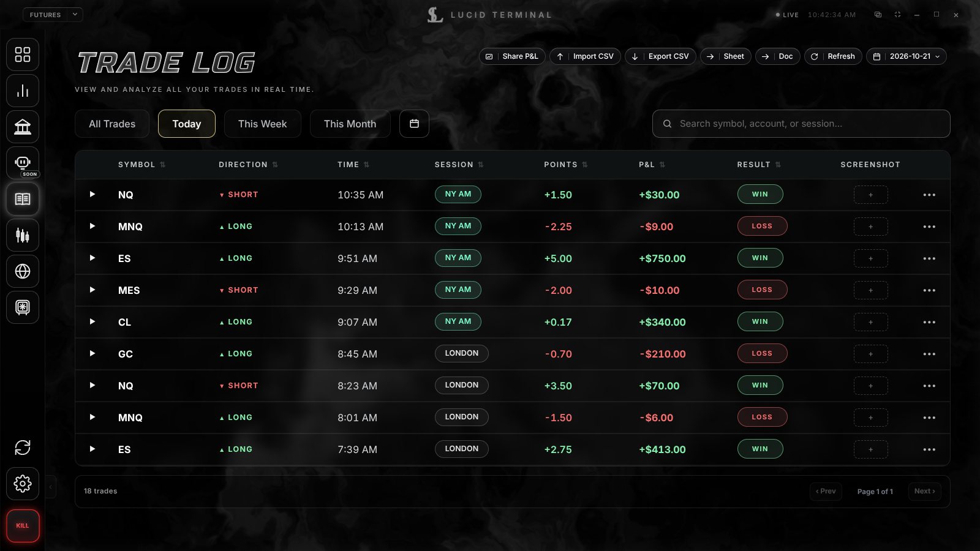Open the globe icon in sidebar

coord(23,271)
